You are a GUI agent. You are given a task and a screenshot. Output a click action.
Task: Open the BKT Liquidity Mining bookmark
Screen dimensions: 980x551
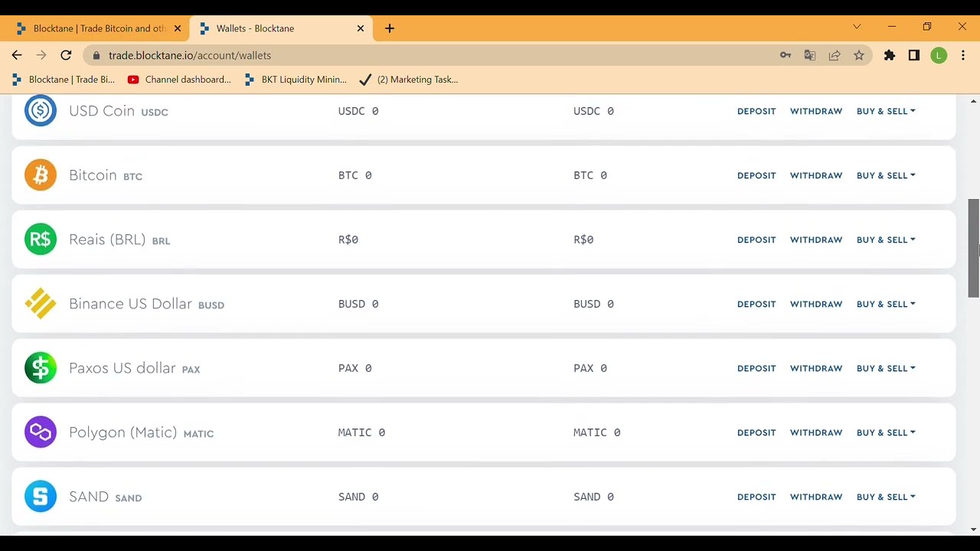pos(296,80)
